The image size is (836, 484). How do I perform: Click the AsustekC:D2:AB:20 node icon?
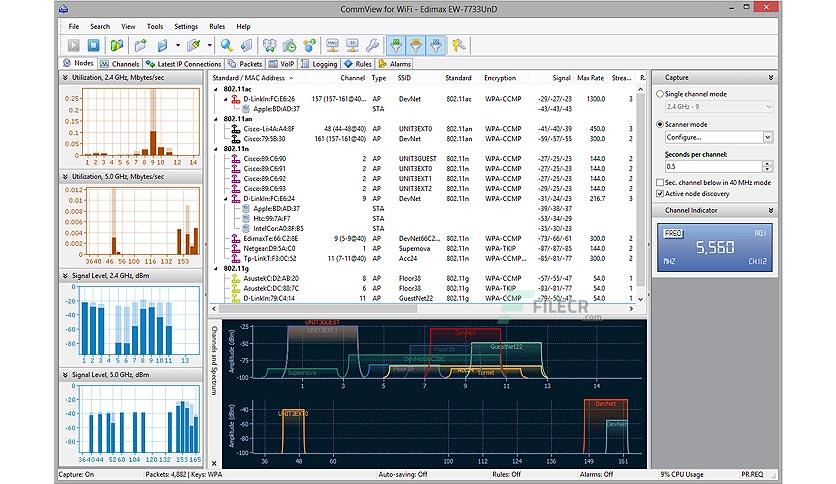tap(236, 278)
